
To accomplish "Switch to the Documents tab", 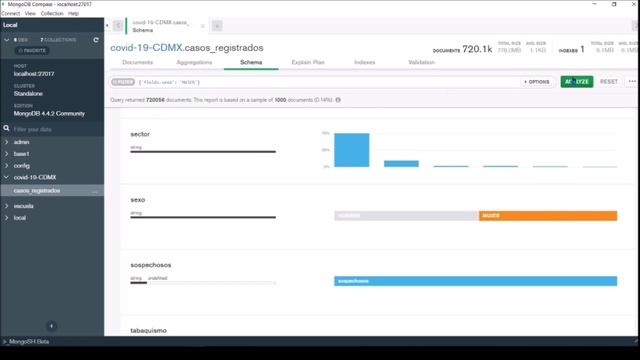I will tap(138, 62).
